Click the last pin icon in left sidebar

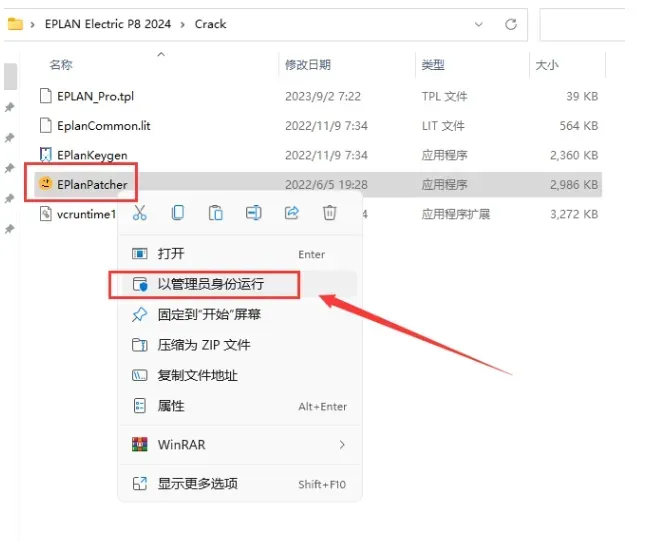(x=9, y=229)
